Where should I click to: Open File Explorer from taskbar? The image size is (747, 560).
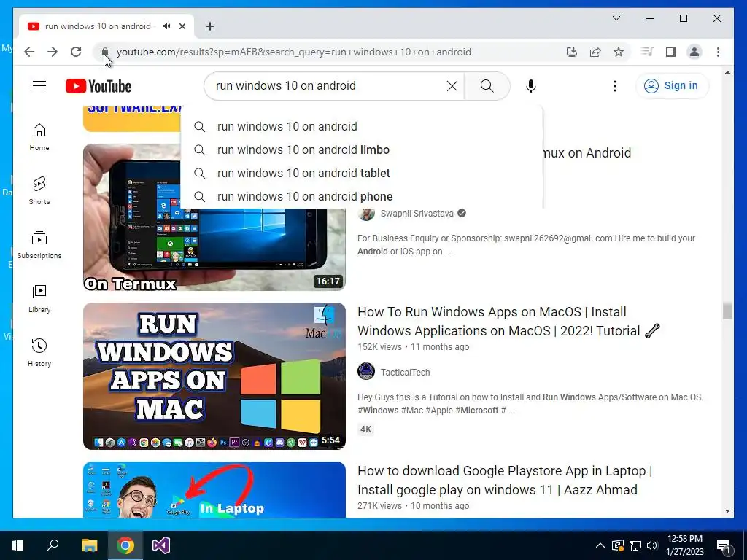[x=89, y=545]
